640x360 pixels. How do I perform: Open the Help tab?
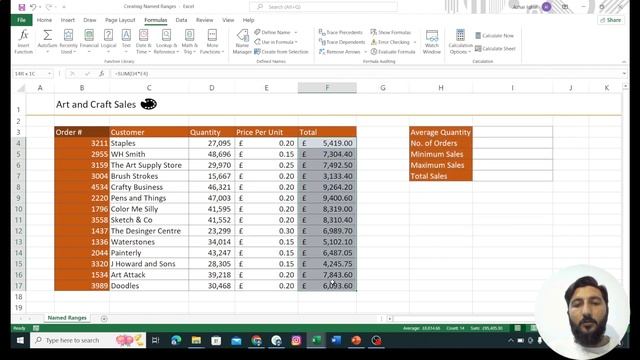pos(248,20)
